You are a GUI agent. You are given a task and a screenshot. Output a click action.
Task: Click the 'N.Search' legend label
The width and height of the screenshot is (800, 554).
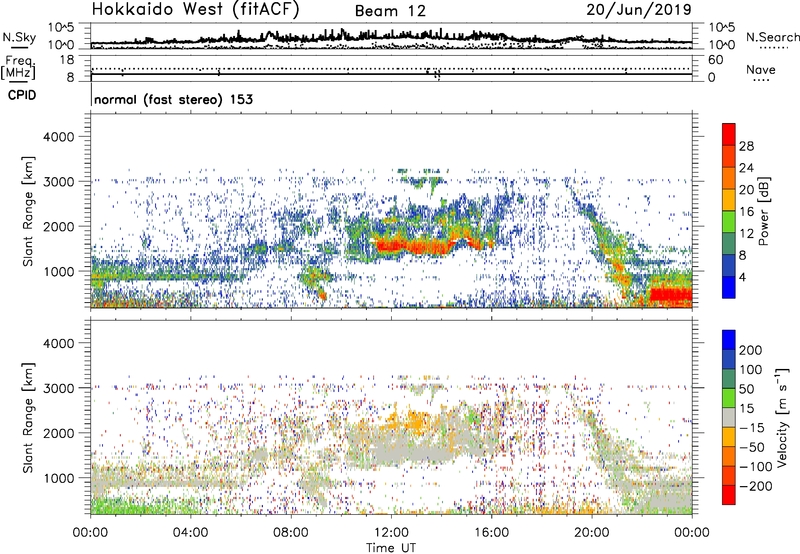[772, 37]
